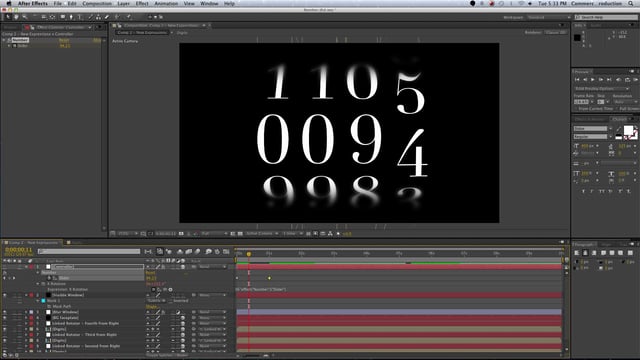Toggle visibility of Visible Window layer
Viewport: 640px width, 360px height.
click(4, 295)
